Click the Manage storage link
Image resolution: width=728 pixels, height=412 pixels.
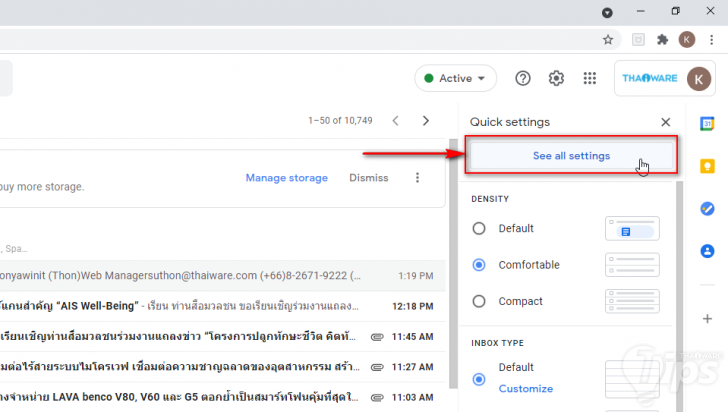pyautogui.click(x=286, y=178)
